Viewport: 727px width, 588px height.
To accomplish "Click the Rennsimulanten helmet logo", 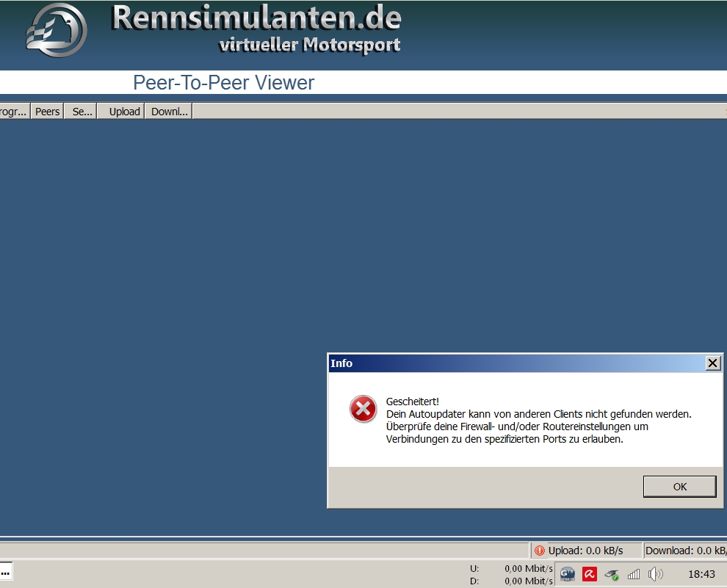I will 57,29.
